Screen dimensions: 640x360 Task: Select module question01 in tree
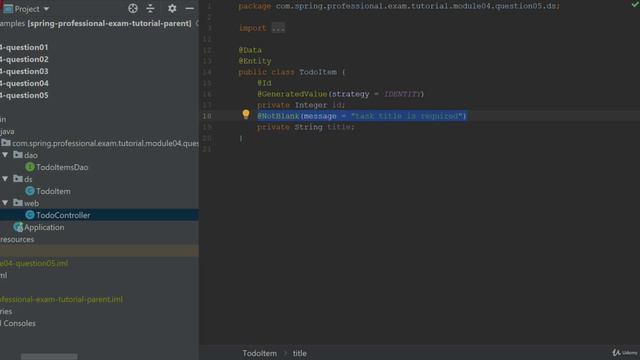pyautogui.click(x=24, y=47)
